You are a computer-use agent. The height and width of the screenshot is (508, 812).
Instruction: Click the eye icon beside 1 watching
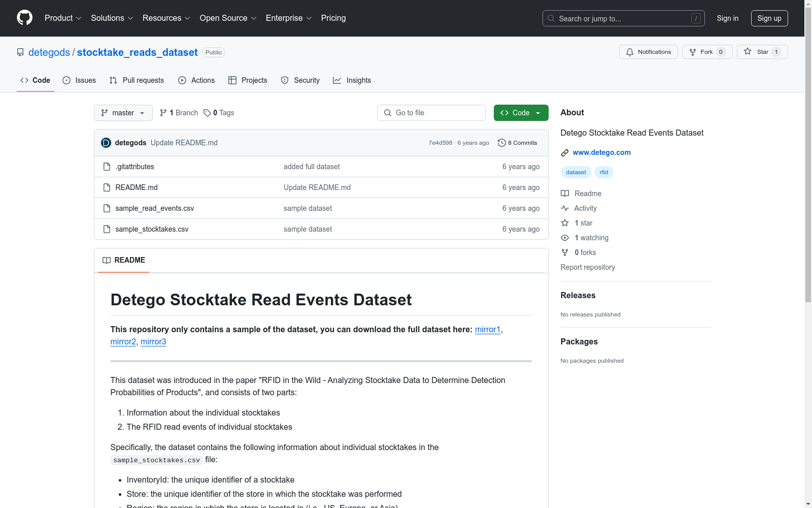565,238
